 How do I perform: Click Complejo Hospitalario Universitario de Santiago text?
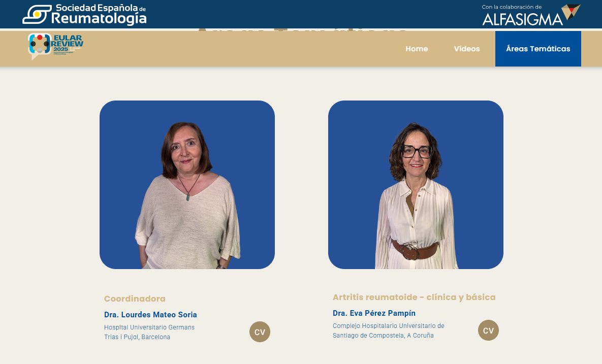(x=389, y=330)
